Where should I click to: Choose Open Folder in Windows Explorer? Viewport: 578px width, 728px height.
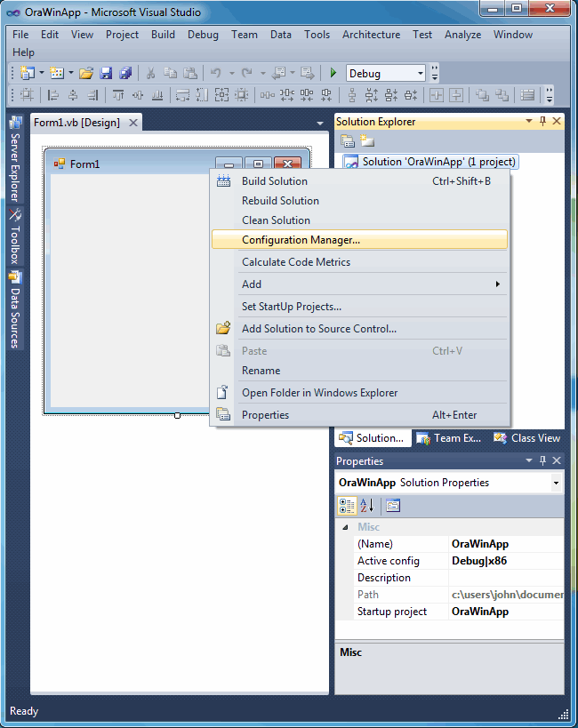click(x=359, y=393)
